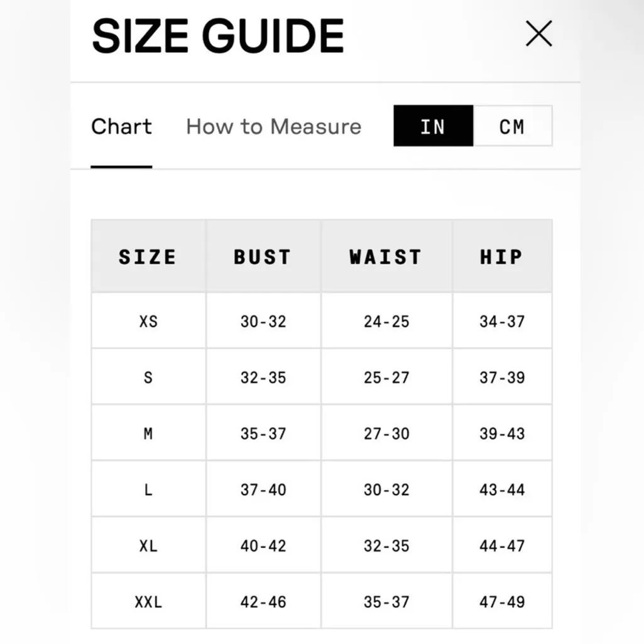Switch to the Chart tab

121,126
